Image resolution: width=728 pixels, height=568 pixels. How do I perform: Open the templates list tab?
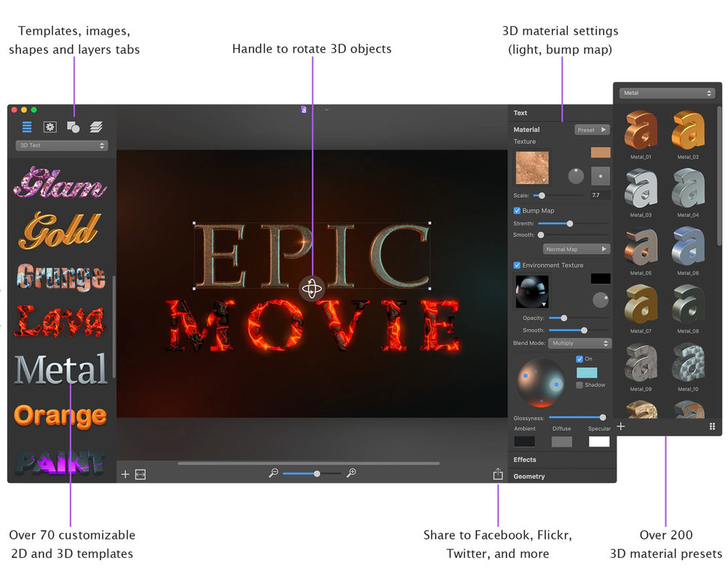click(27, 127)
